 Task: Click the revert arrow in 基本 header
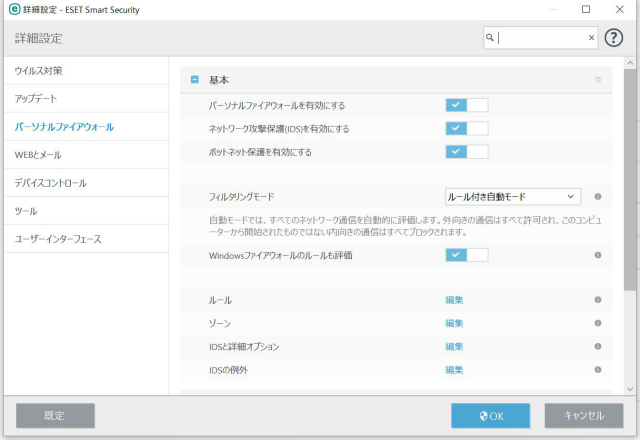(598, 80)
